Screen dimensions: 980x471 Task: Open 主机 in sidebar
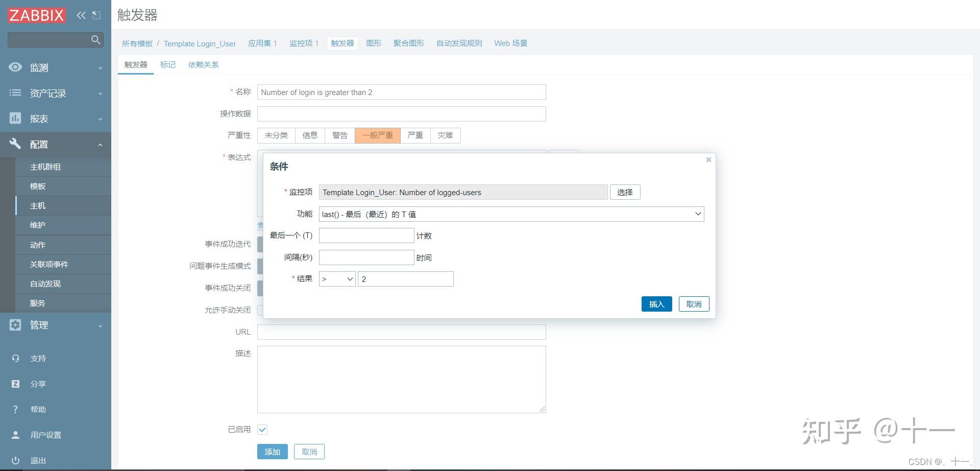coord(63,206)
